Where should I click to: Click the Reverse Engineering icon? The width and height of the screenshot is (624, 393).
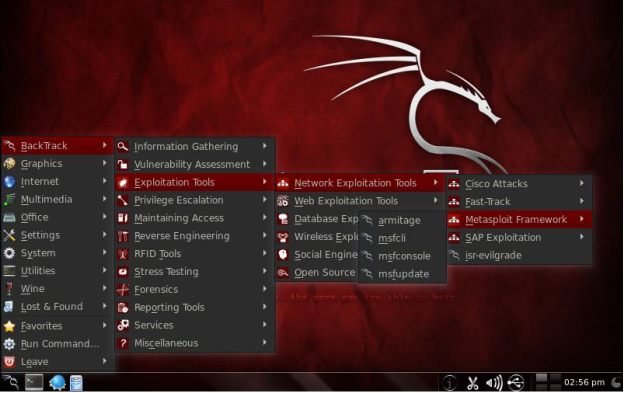click(x=123, y=236)
